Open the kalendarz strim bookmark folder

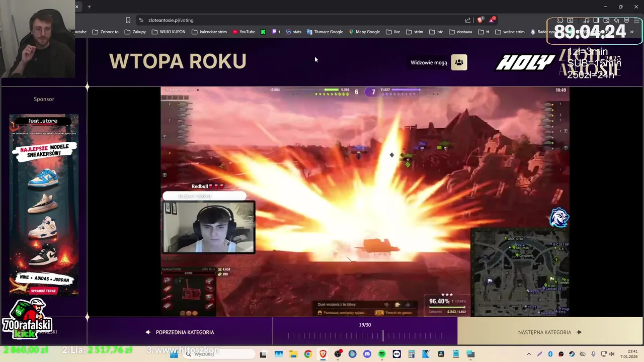209,32
